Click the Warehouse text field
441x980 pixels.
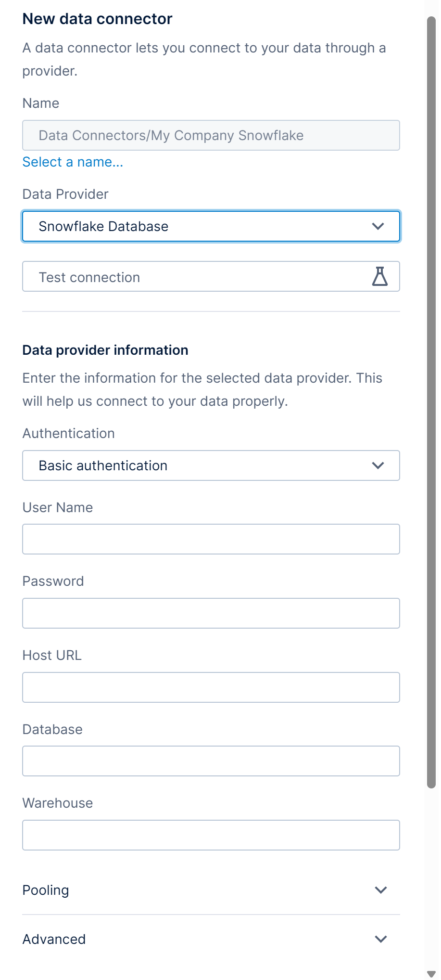211,835
